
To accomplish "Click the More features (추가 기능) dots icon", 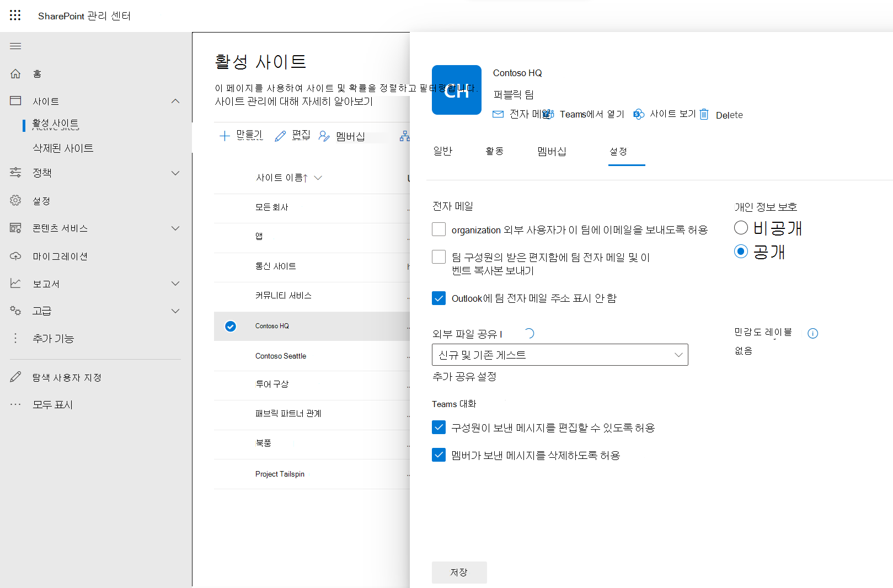I will click(x=15, y=338).
